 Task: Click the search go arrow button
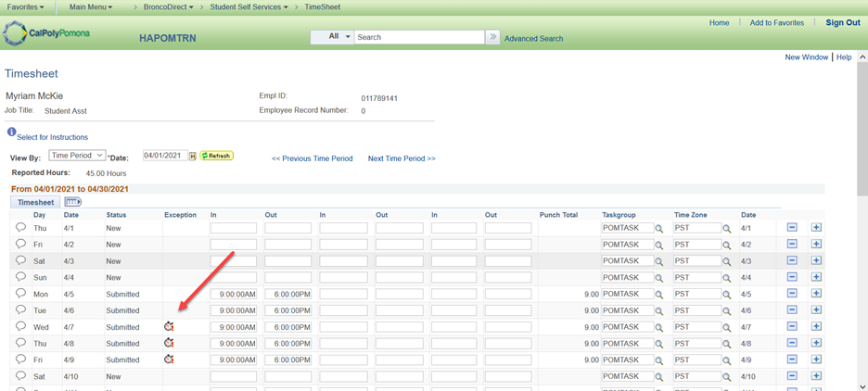pos(492,37)
